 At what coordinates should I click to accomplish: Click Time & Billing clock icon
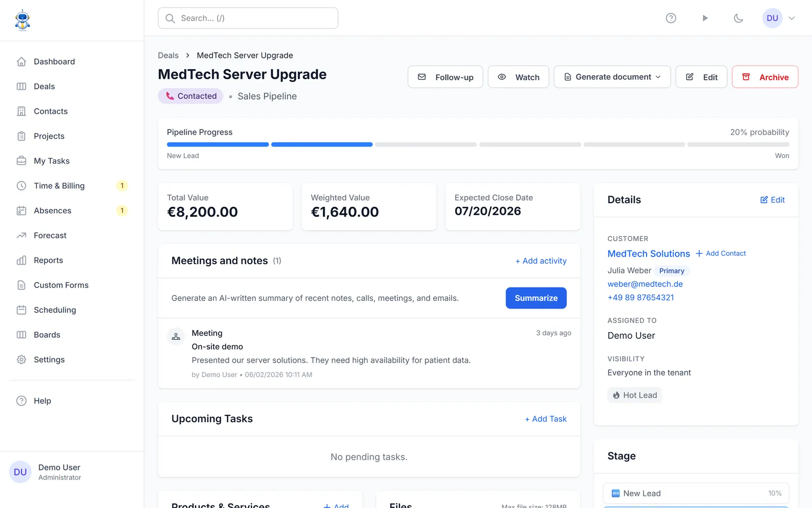tap(21, 186)
